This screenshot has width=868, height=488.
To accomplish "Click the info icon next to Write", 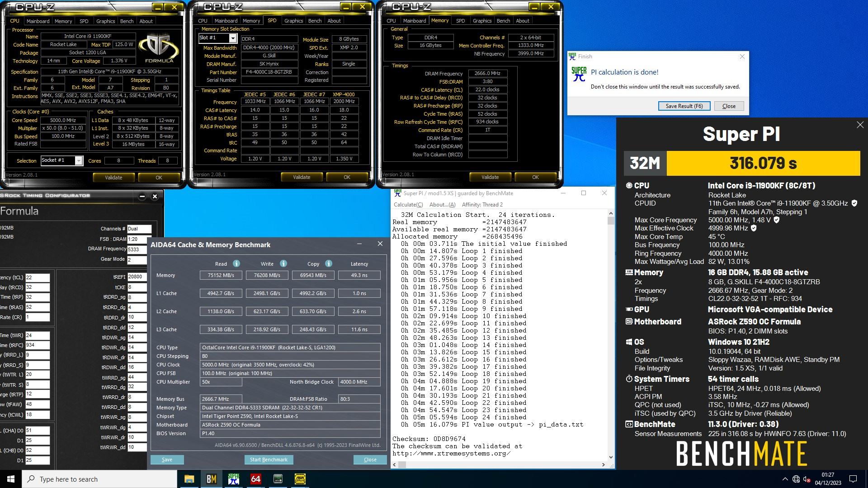I will [x=283, y=263].
